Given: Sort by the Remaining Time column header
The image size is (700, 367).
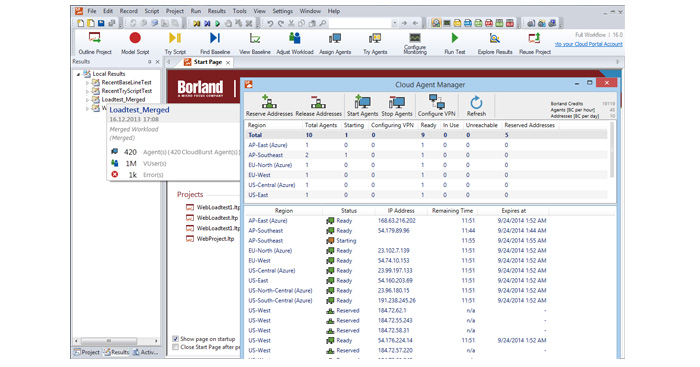Looking at the screenshot, I should (452, 211).
